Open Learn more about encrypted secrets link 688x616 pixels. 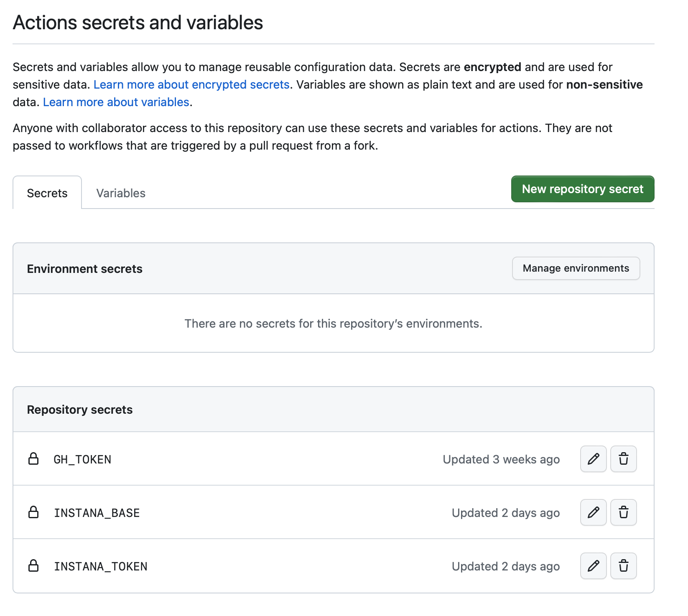191,84
